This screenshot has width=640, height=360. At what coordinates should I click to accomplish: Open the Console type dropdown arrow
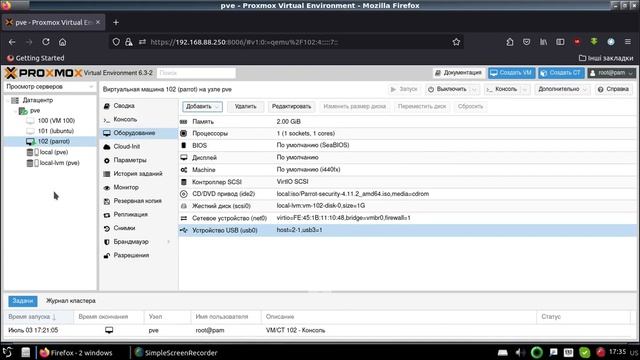[525, 89]
